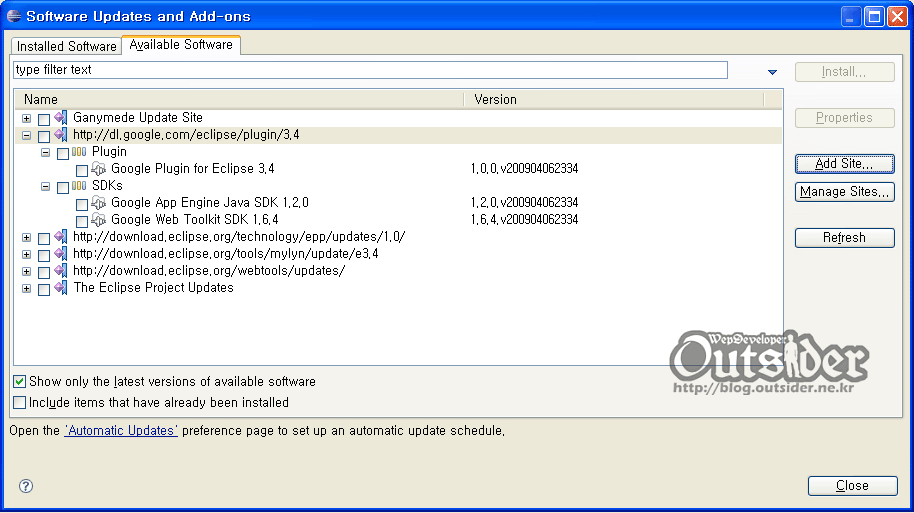Screen dimensions: 914x513
Task: Check the technology/epp/updates site checkbox
Action: coord(44,238)
